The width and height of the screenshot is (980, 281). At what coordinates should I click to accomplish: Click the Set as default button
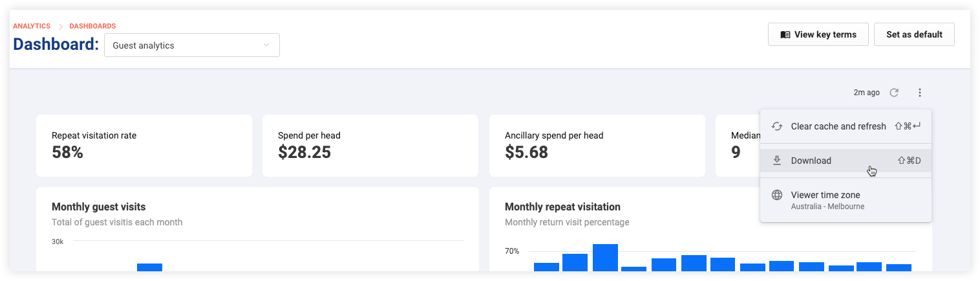click(x=914, y=34)
